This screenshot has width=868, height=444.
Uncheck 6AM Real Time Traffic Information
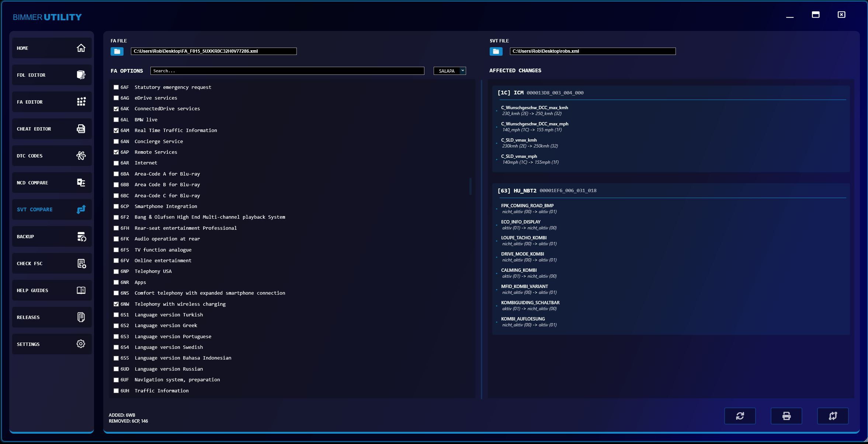click(116, 131)
